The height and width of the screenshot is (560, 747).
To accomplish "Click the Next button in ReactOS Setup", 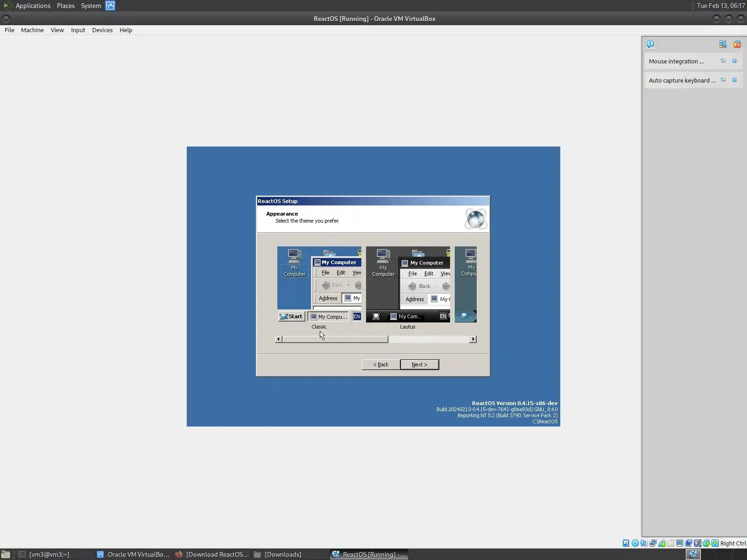I will [419, 364].
